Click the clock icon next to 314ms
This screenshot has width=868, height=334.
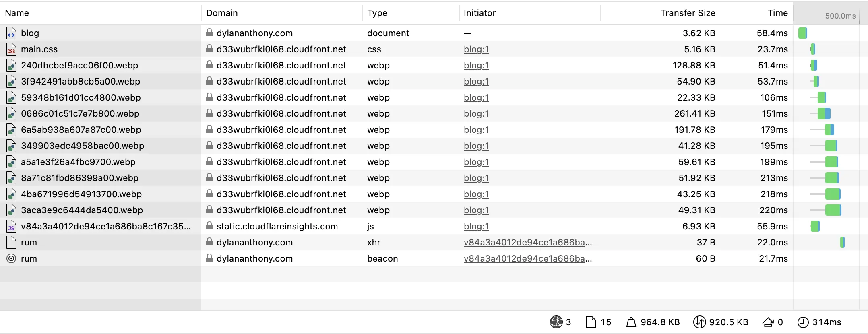click(x=804, y=322)
